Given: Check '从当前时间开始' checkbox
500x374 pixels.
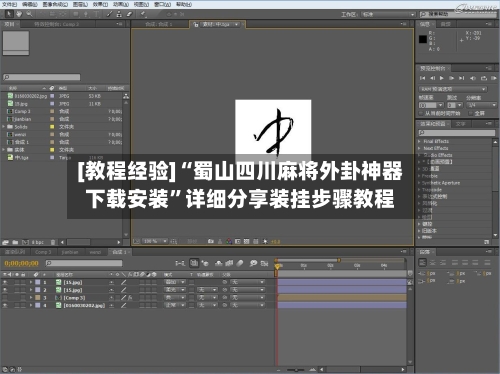Looking at the screenshot, I should coord(421,113).
